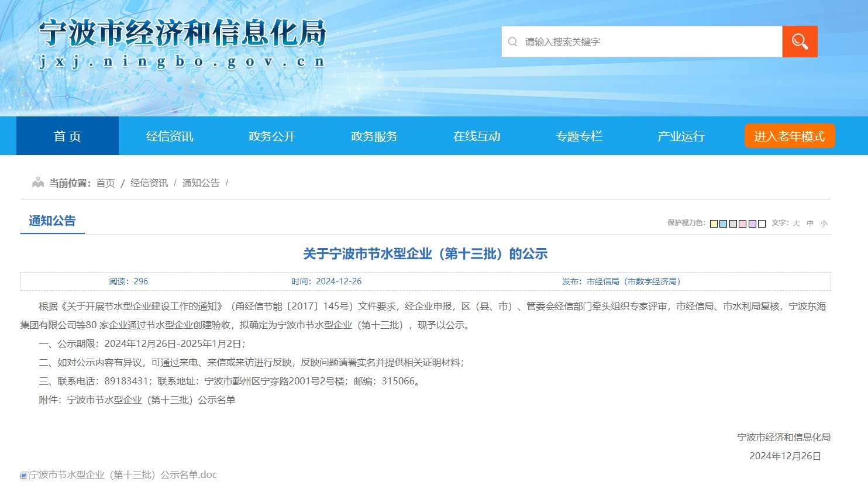Open the 通知公告 breadcrumb link
The width and height of the screenshot is (868, 492).
coord(201,183)
